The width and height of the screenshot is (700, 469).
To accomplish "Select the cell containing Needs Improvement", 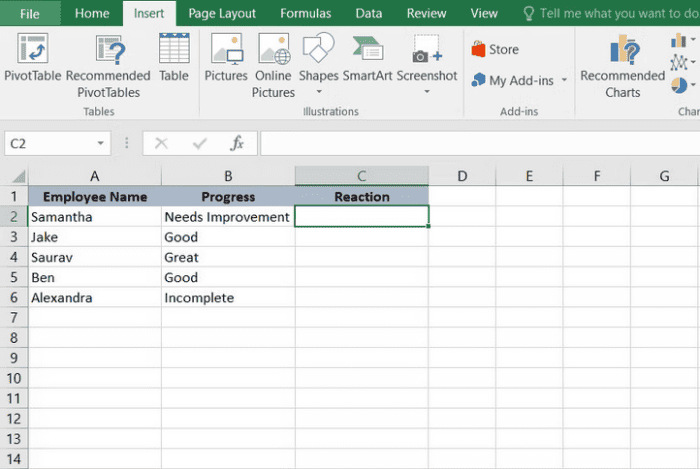I will pyautogui.click(x=227, y=216).
